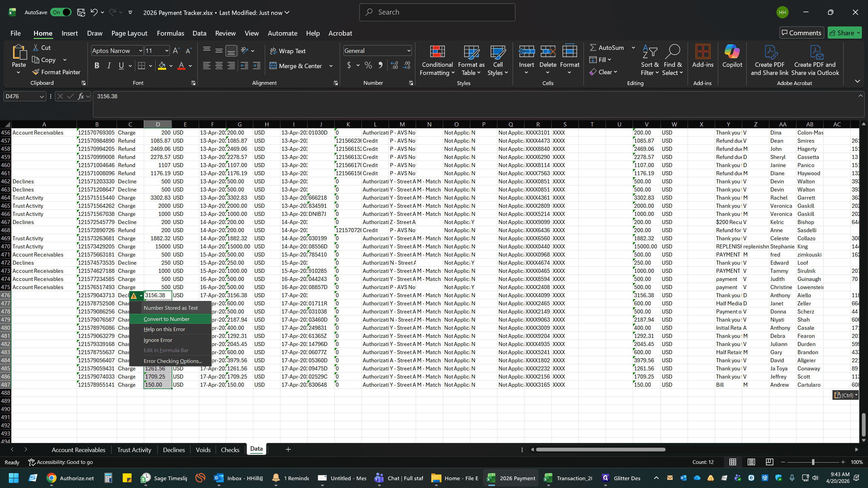Click the yellow Fill Color swatch
Viewport: 868px width, 488px height.
coord(162,66)
